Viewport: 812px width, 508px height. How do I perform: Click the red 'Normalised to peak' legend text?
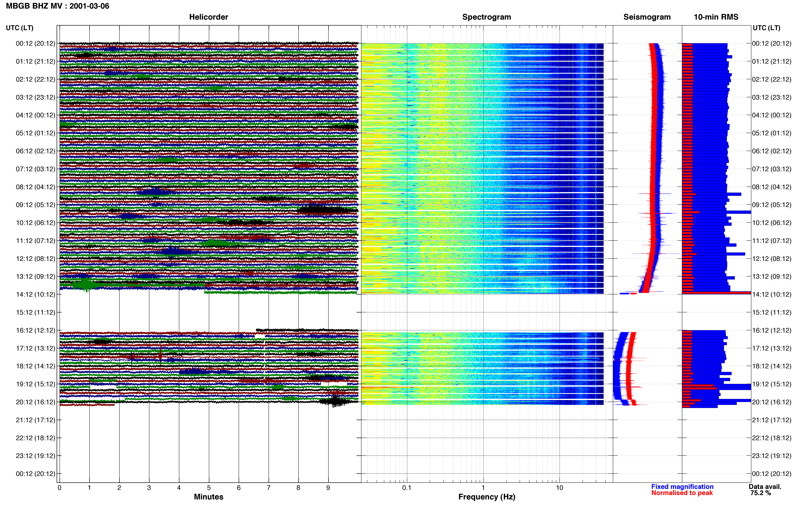pos(682,493)
